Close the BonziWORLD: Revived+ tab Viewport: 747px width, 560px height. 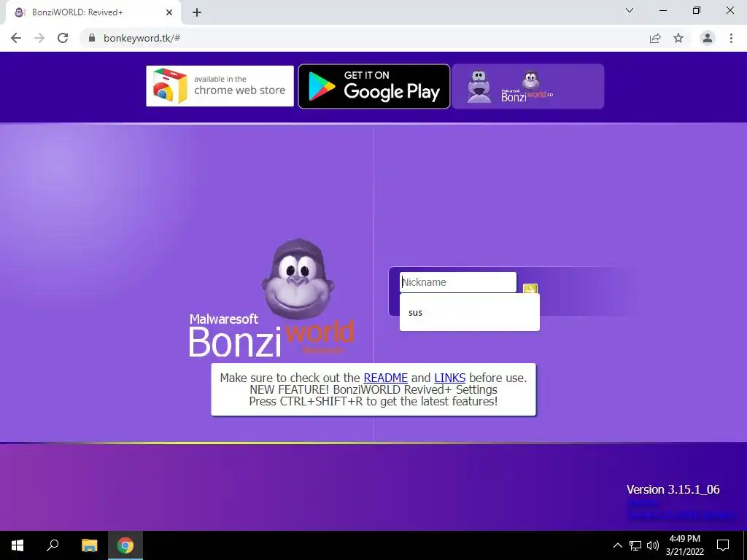tap(169, 12)
